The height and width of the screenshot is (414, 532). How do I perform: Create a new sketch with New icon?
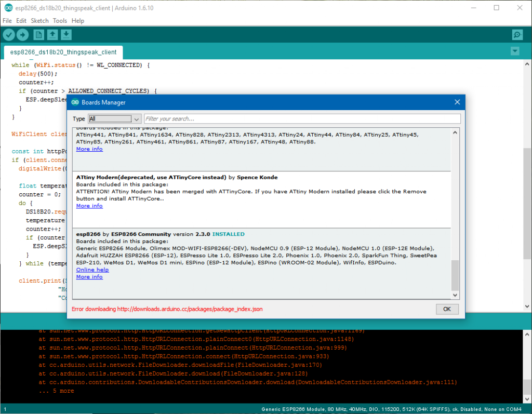(x=38, y=35)
